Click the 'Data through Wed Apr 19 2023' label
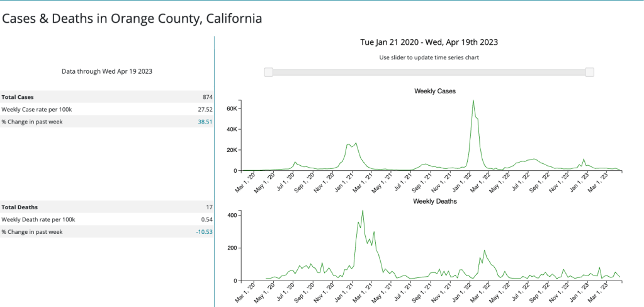This screenshot has width=644, height=307. point(107,71)
